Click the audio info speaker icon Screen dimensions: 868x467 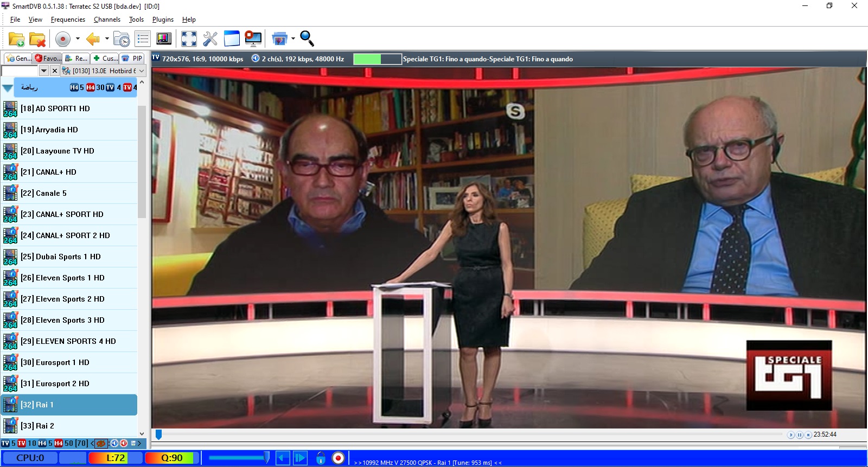pos(256,59)
